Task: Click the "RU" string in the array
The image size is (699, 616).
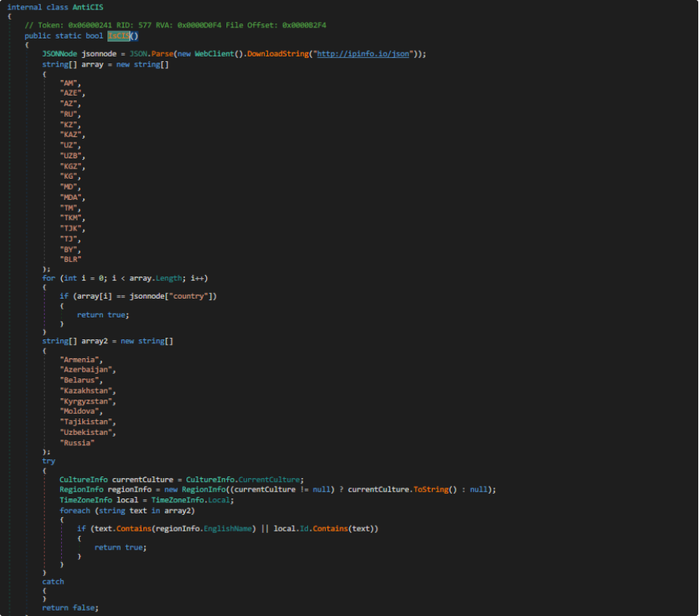Action: pos(68,114)
